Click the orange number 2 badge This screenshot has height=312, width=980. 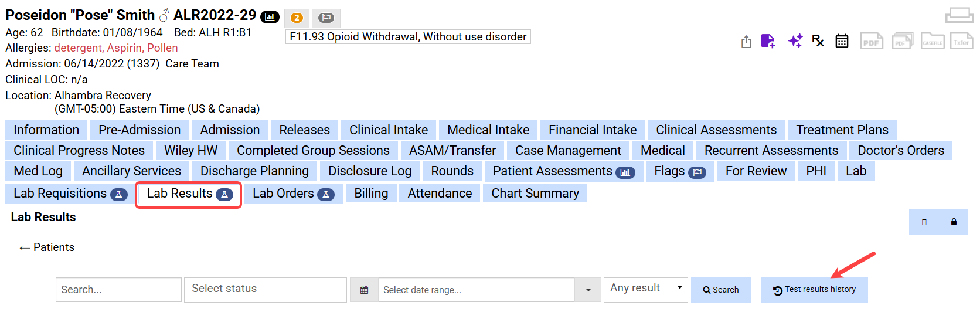pos(297,18)
